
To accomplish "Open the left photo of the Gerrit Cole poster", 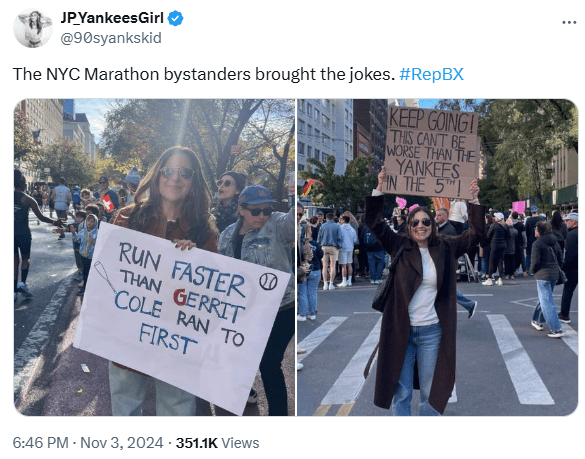I will click(154, 257).
